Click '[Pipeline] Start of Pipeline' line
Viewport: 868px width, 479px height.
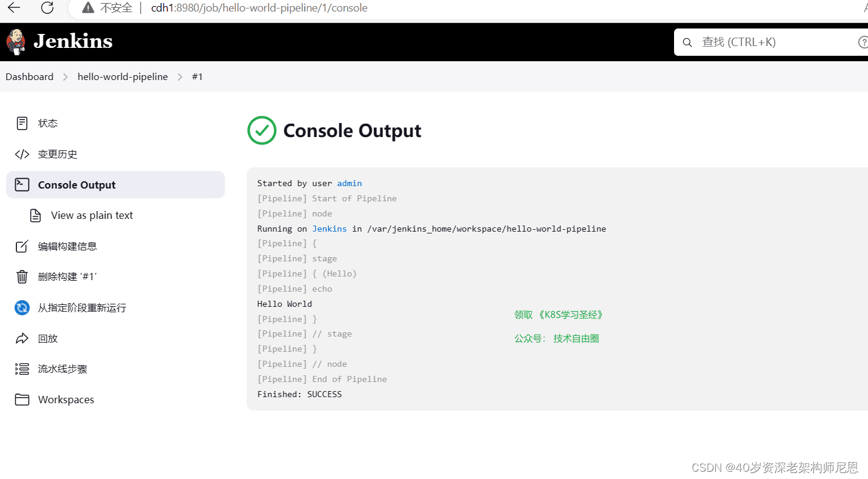coord(327,198)
